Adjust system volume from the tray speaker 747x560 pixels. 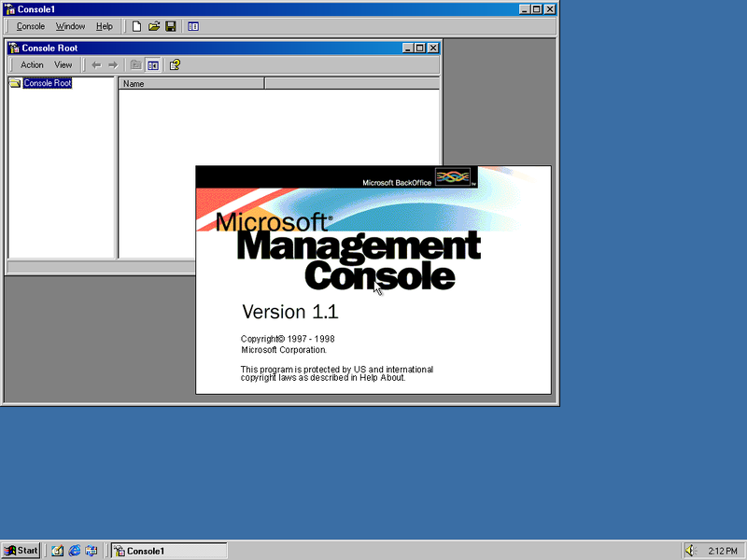pyautogui.click(x=690, y=550)
